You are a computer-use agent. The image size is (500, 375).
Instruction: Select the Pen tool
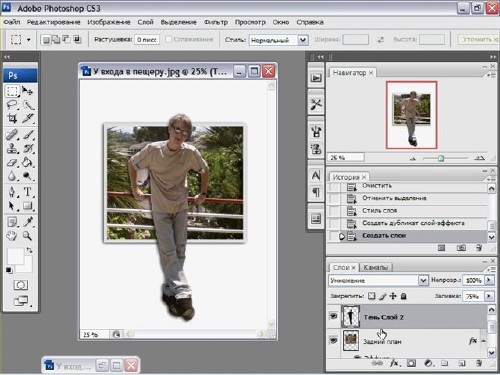coord(12,192)
